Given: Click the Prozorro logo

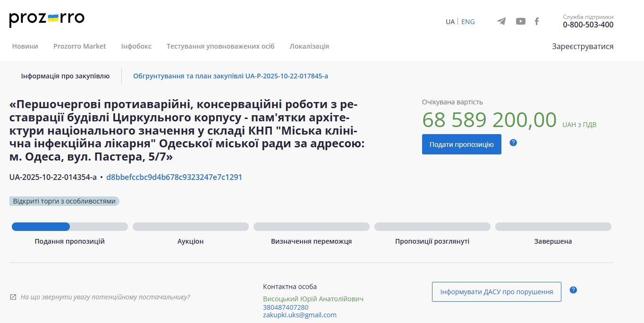Looking at the screenshot, I should click(47, 19).
